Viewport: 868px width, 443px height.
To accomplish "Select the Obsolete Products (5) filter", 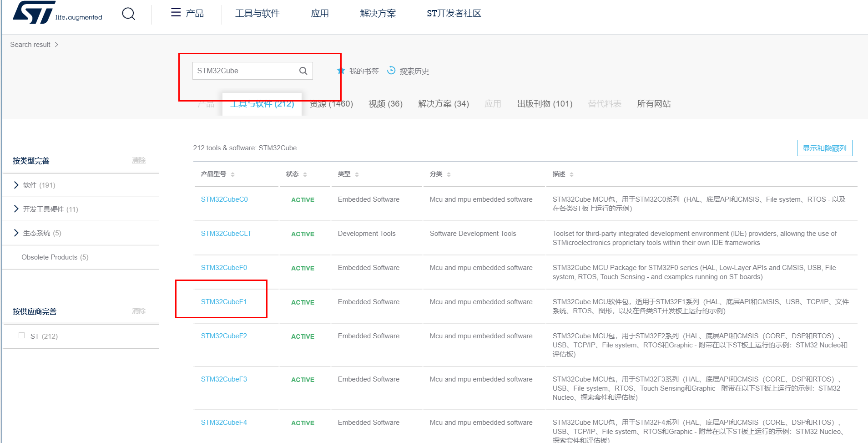I will pos(55,257).
